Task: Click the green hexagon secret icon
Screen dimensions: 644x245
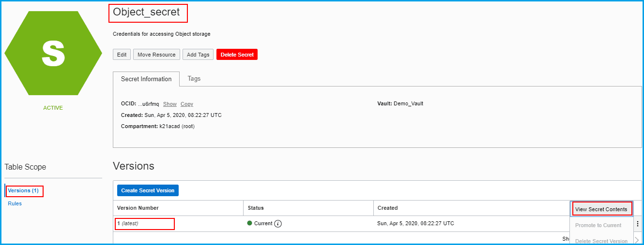Action: 53,53
